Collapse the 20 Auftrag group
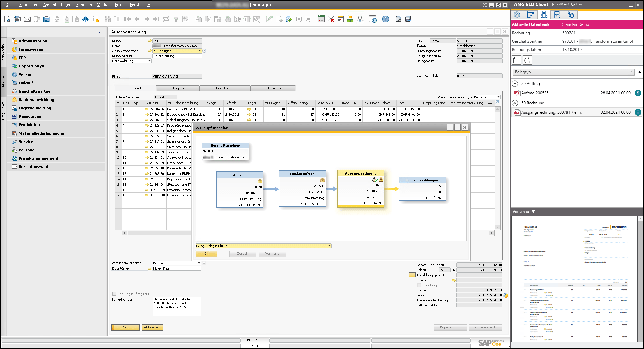Image resolution: width=644 pixels, height=349 pixels. (x=515, y=84)
